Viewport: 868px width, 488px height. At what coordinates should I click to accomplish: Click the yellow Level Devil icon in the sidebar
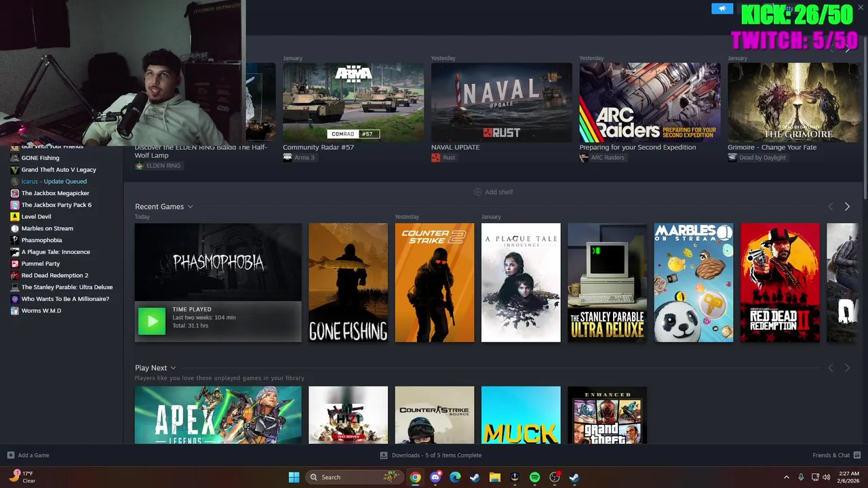point(15,217)
